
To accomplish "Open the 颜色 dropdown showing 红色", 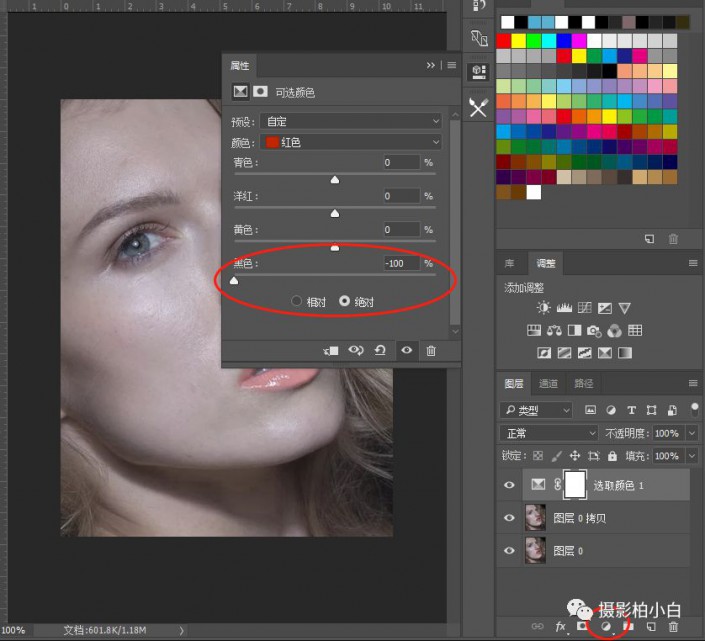I will pyautogui.click(x=350, y=142).
